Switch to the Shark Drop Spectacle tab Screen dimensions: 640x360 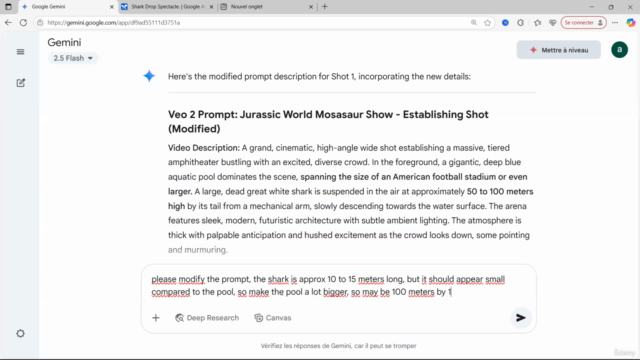pyautogui.click(x=167, y=7)
